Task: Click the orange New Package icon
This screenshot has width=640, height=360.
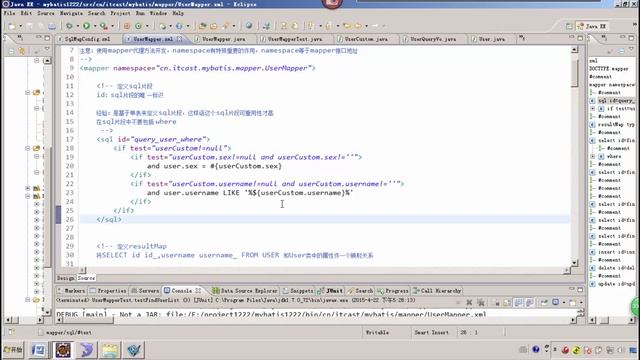Action: click(127, 26)
